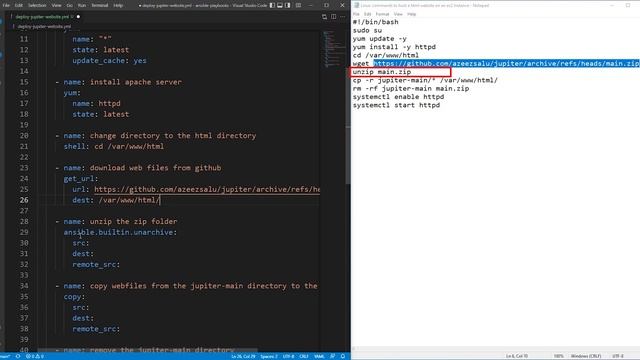Click "cd /var/www/html" in Notepad

tap(386, 55)
